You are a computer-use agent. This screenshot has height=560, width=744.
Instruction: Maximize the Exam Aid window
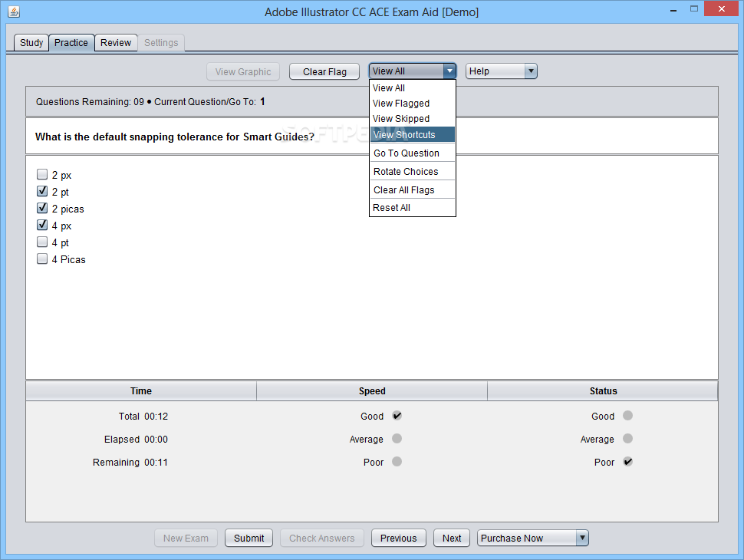(693, 9)
